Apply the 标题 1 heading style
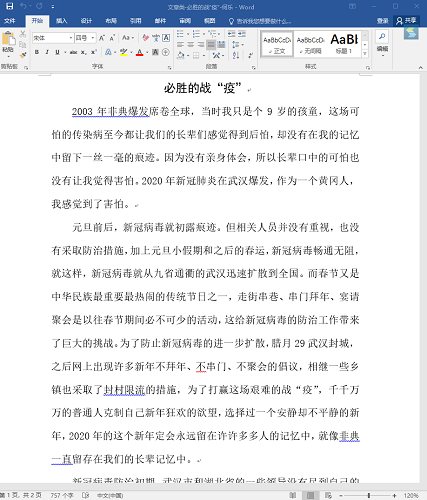The height and width of the screenshot is (500, 427). pyautogui.click(x=344, y=44)
